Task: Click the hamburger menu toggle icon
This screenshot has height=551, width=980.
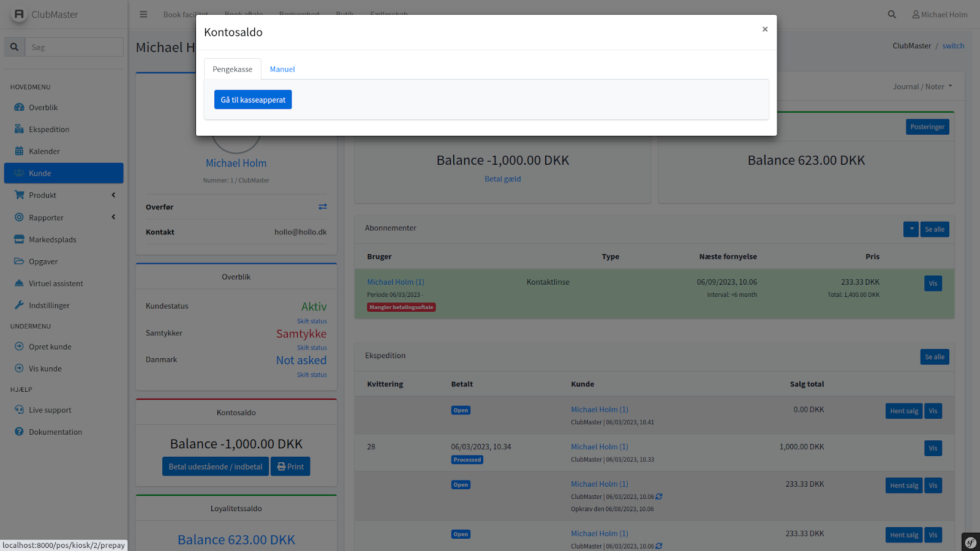Action: tap(143, 15)
